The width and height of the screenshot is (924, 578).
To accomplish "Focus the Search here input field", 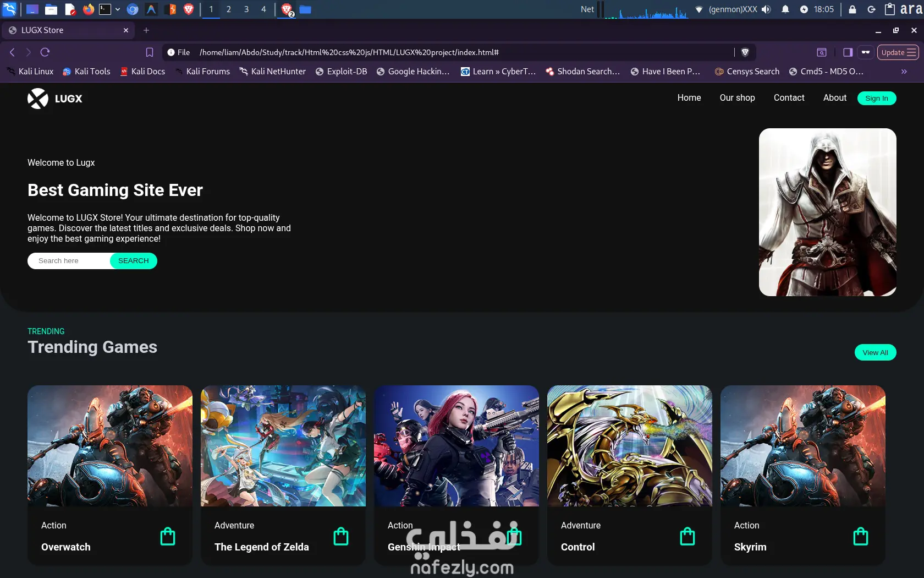I will [x=69, y=261].
